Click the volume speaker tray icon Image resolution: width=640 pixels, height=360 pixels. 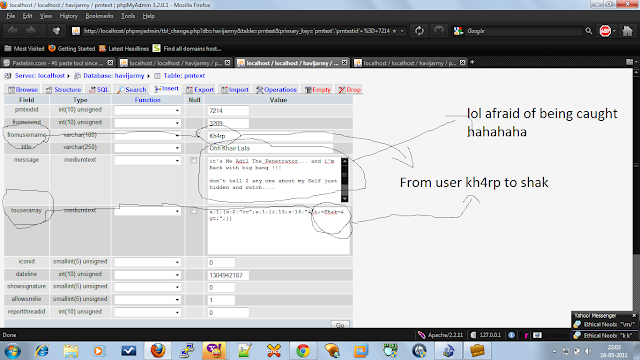588,351
